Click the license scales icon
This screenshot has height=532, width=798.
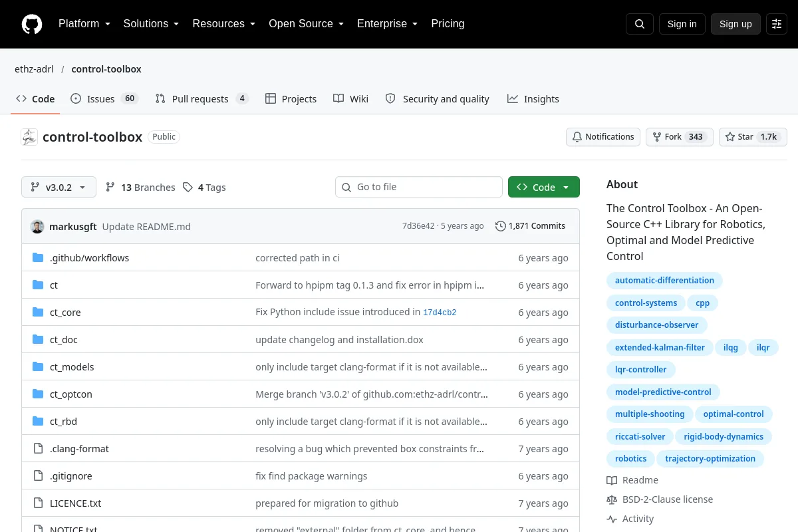[612, 499]
